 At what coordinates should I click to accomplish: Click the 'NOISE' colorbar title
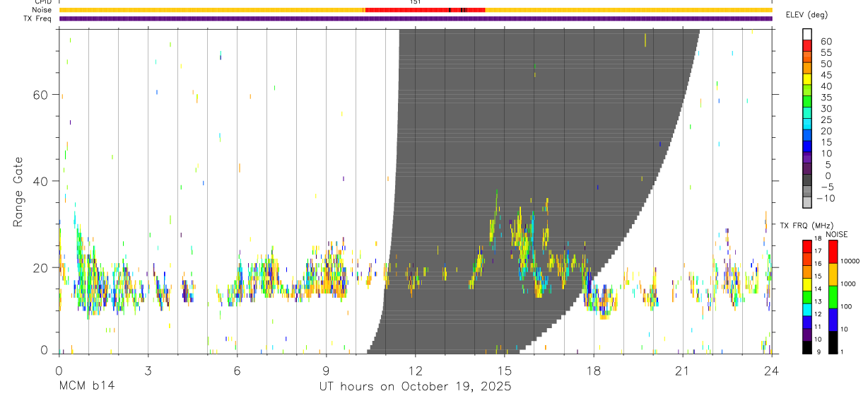pyautogui.click(x=836, y=234)
